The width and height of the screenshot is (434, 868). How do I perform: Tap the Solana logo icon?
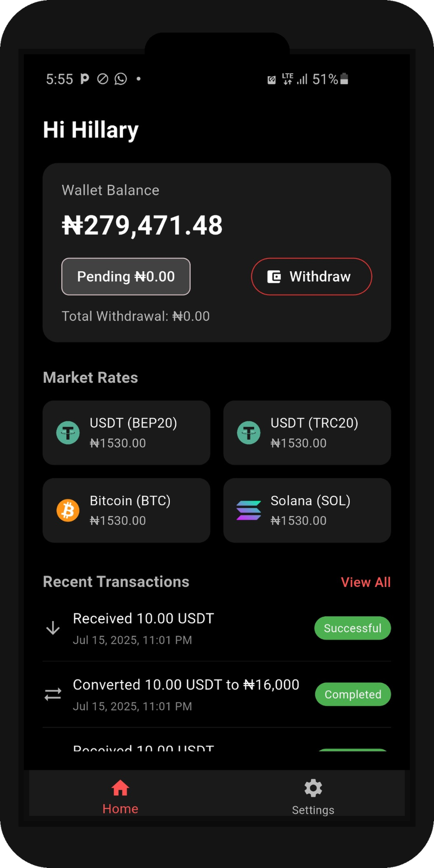249,510
